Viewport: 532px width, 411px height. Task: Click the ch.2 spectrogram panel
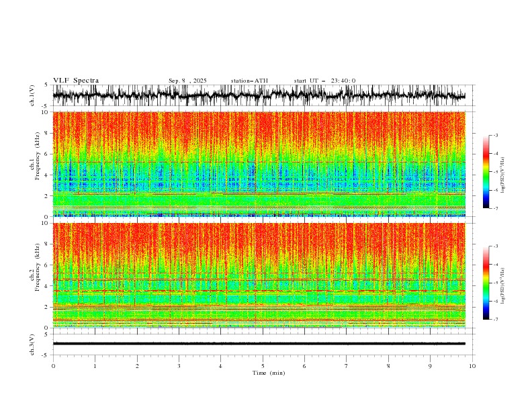pyautogui.click(x=259, y=275)
